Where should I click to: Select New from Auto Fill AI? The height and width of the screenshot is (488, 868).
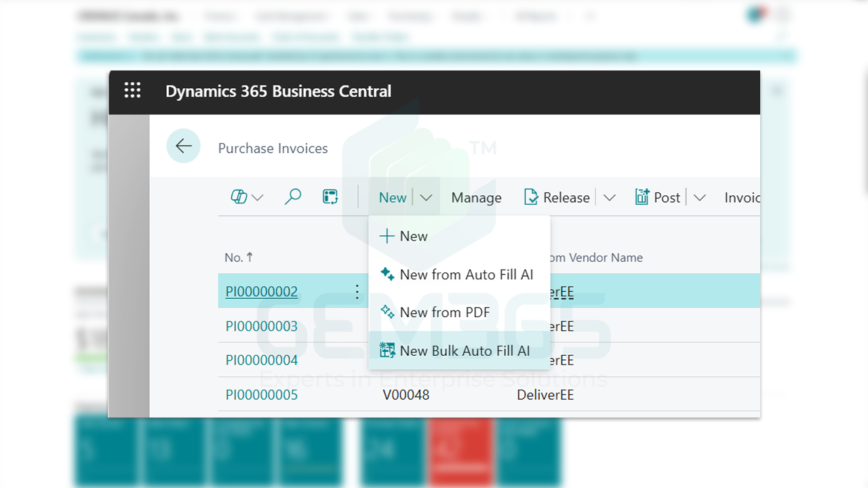pyautogui.click(x=459, y=274)
